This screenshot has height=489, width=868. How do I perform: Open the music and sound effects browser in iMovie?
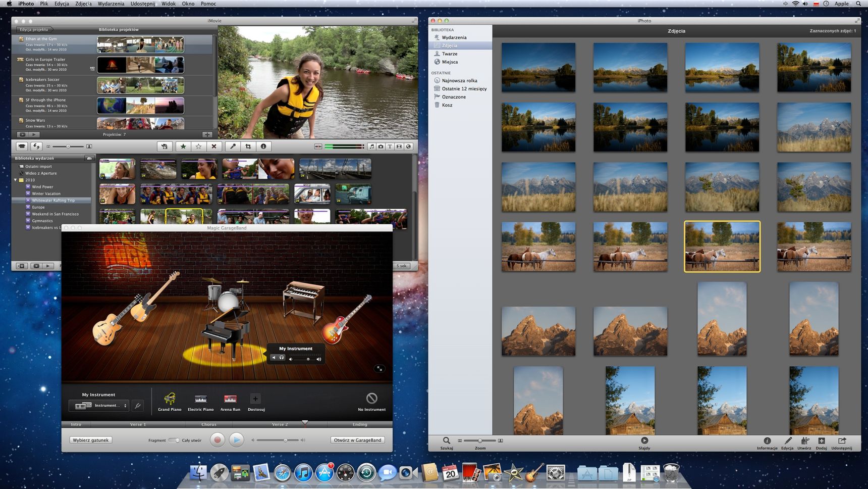pyautogui.click(x=372, y=146)
